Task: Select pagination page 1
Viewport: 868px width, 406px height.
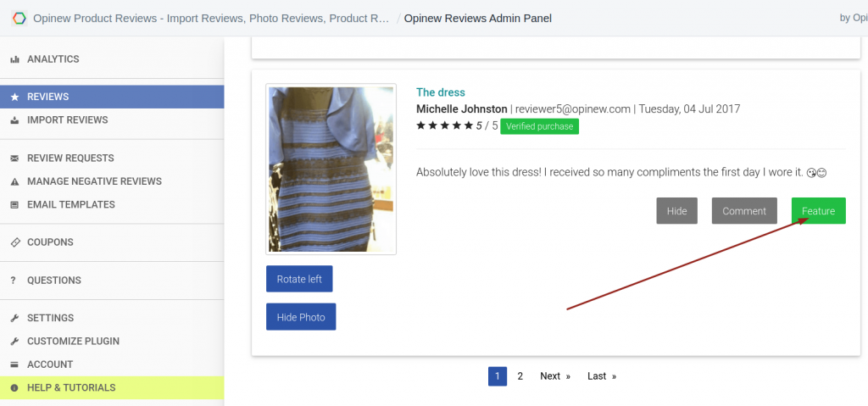Action: 497,376
